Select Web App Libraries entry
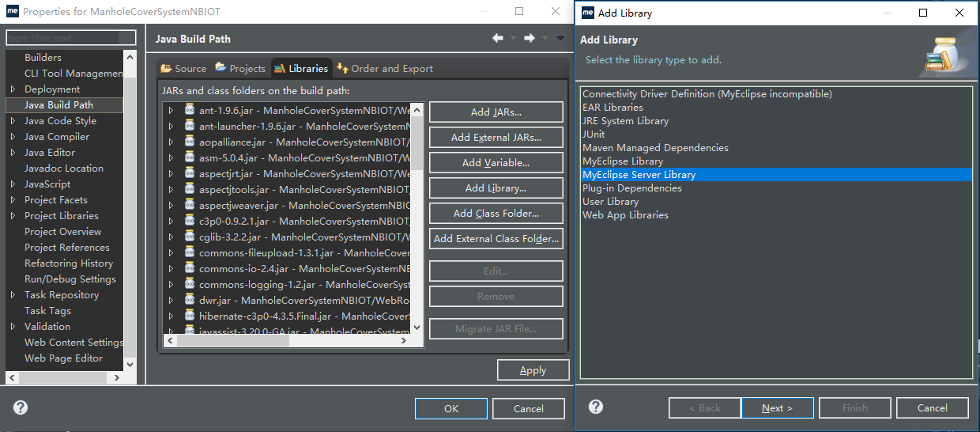Screen dimensions: 980x432 pos(625,215)
